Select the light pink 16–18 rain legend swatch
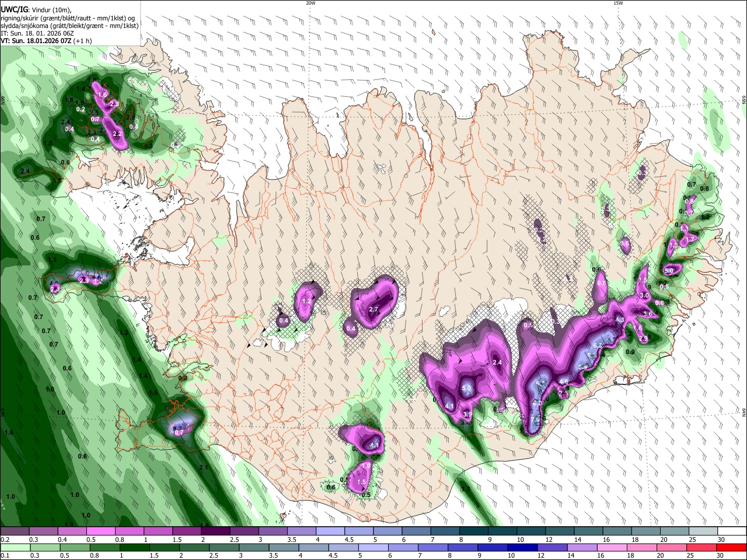This screenshot has height=560, width=747. tap(612, 547)
